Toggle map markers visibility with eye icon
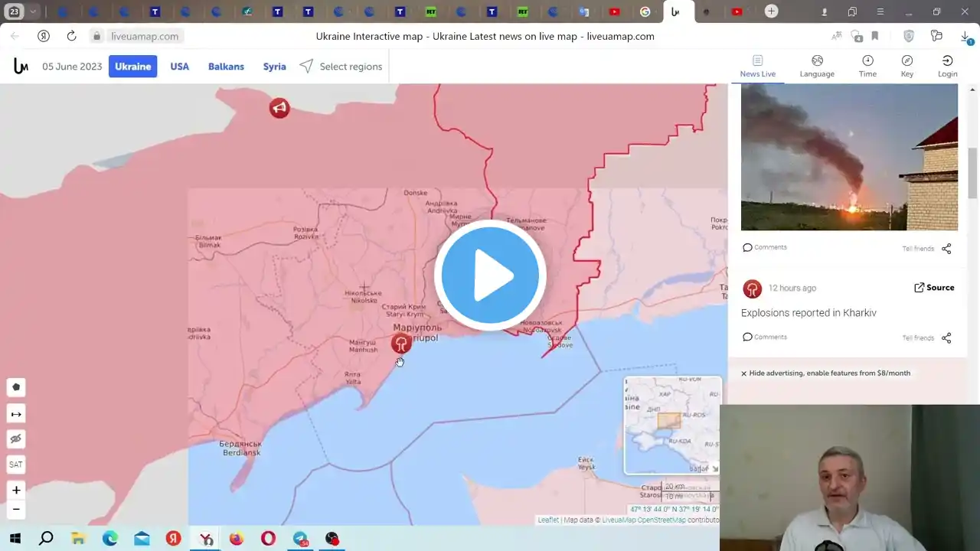This screenshot has width=980, height=551. click(x=16, y=439)
